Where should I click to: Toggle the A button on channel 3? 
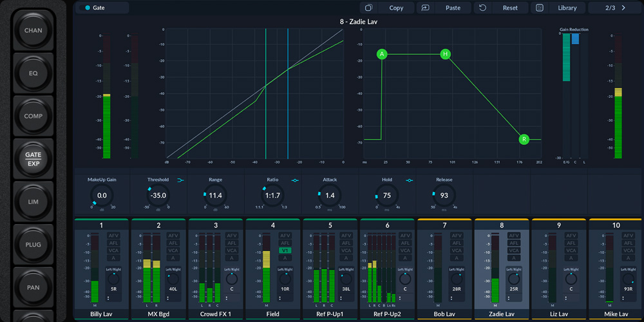pyautogui.click(x=232, y=258)
